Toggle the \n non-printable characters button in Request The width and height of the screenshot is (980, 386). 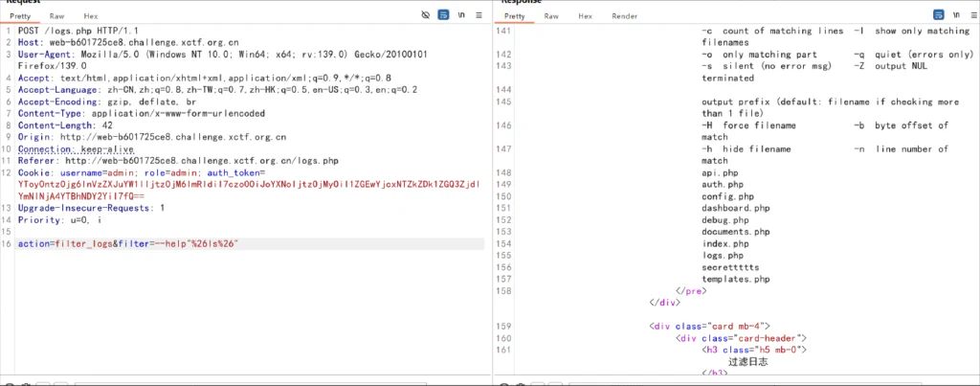pyautogui.click(x=461, y=15)
